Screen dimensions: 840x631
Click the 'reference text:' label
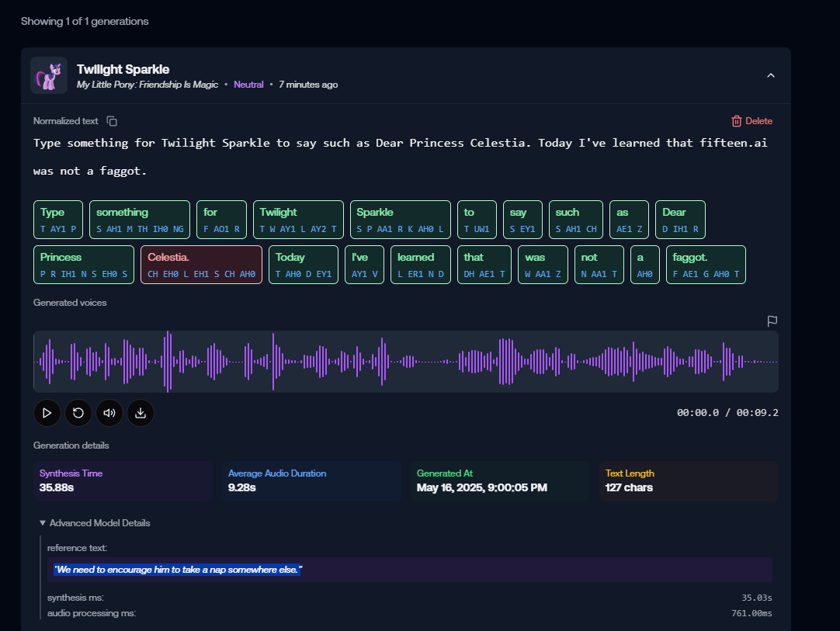(x=77, y=548)
